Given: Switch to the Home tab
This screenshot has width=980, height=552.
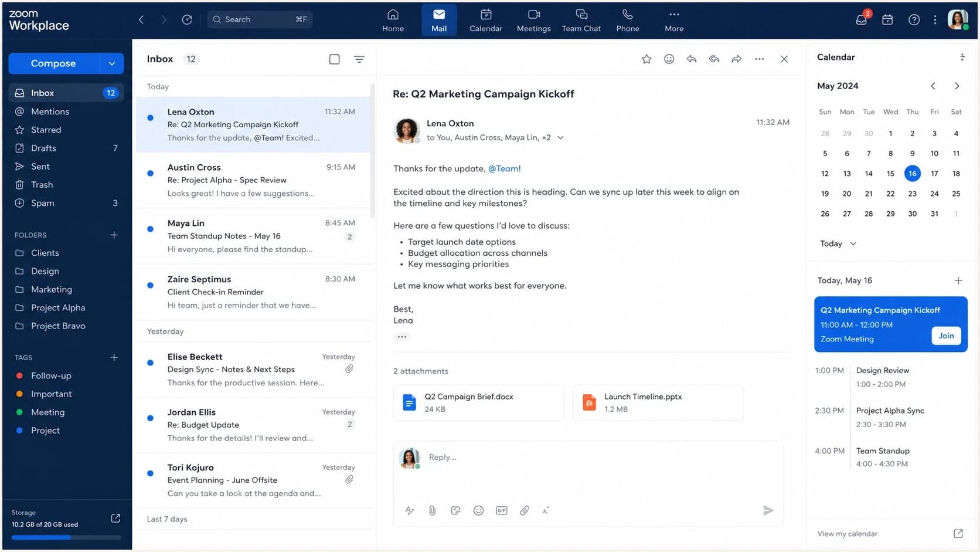Looking at the screenshot, I should 393,20.
